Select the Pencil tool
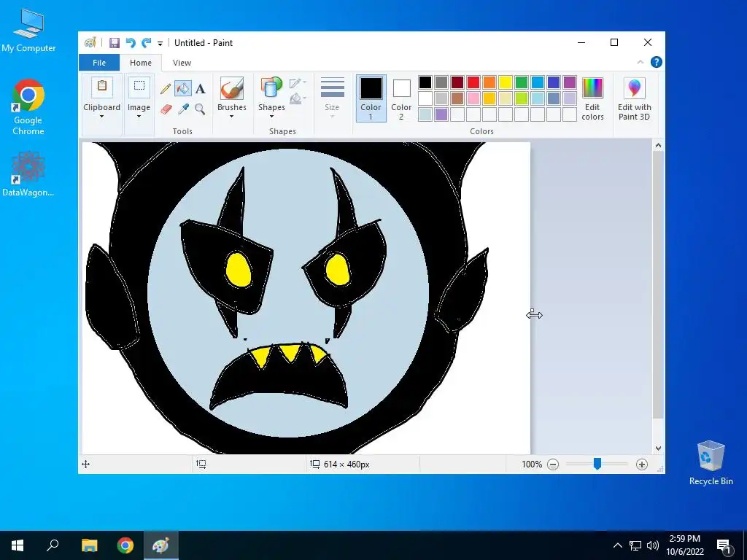The width and height of the screenshot is (747, 560). click(166, 88)
